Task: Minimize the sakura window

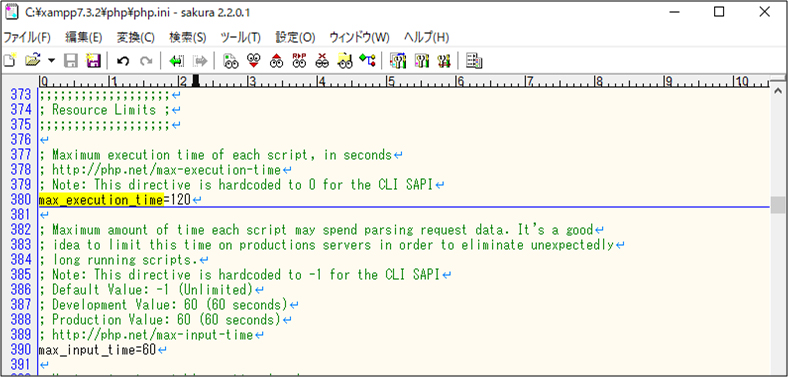Action: click(x=673, y=12)
